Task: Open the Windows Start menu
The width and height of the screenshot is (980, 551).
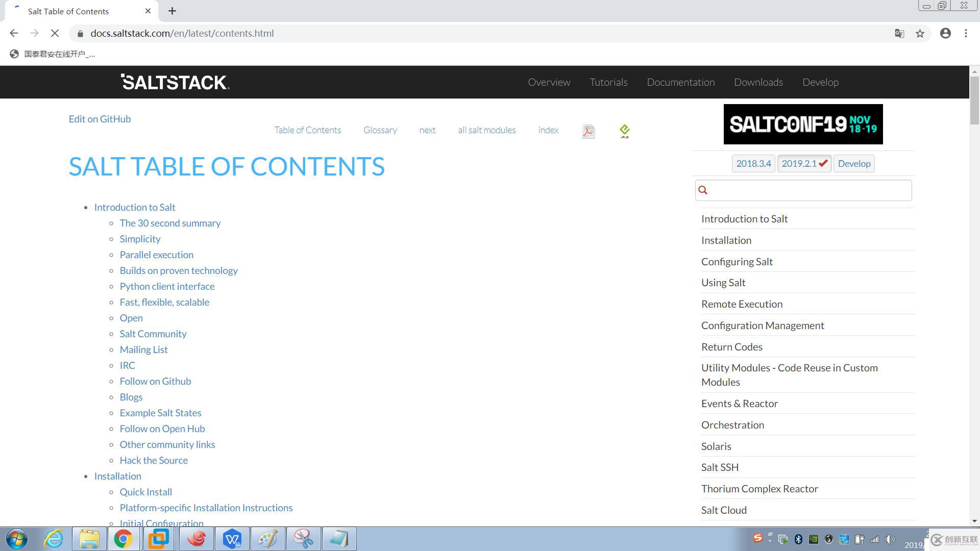Action: pos(17,539)
